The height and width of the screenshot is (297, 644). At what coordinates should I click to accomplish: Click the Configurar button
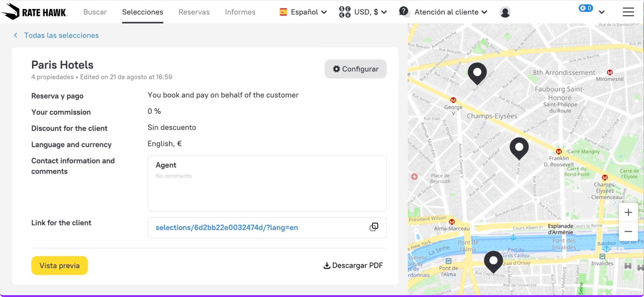[355, 69]
